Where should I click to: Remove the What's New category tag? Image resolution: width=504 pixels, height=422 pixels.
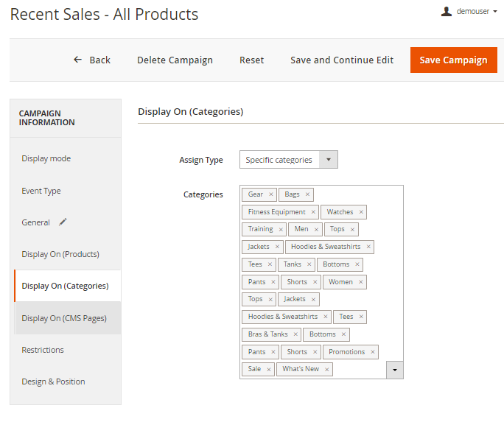point(327,369)
